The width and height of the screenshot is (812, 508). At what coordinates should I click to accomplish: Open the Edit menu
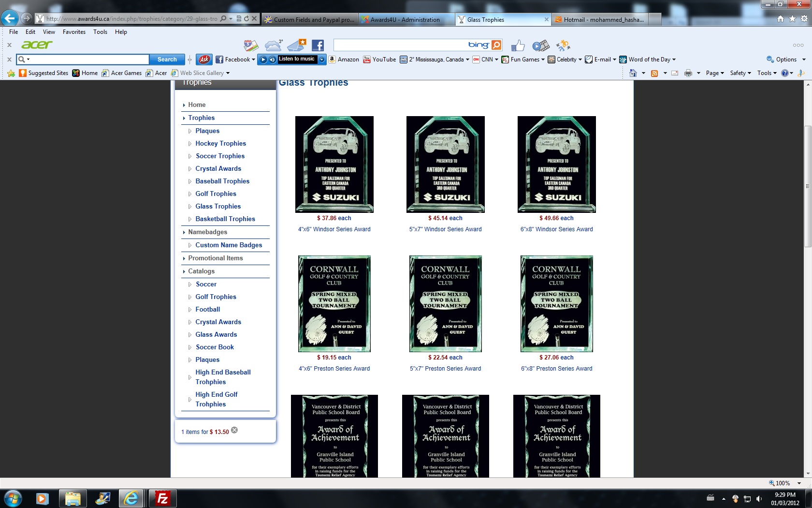30,32
